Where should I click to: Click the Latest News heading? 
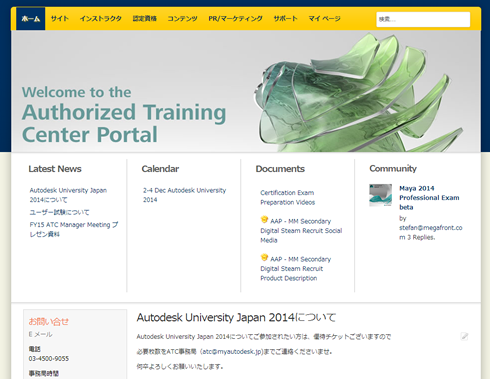pyautogui.click(x=55, y=169)
